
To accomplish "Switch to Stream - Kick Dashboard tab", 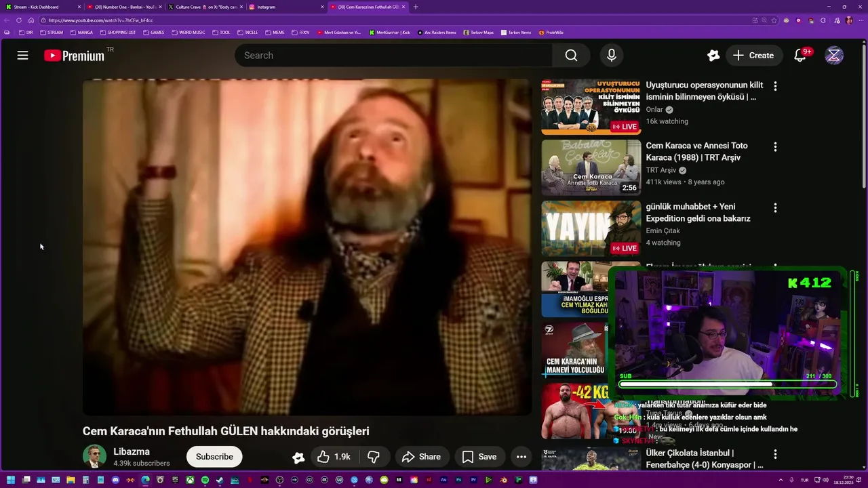I will click(x=42, y=7).
